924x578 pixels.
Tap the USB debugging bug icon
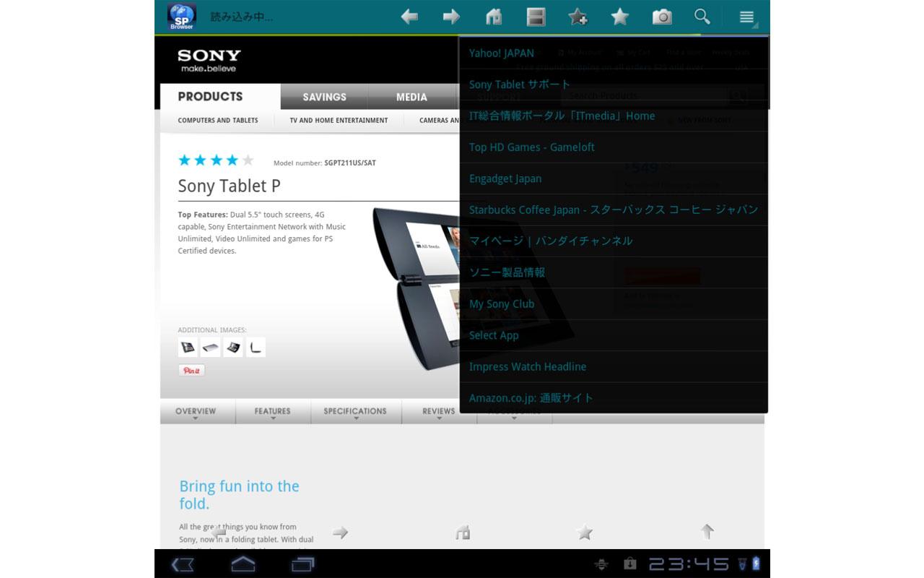[601, 565]
